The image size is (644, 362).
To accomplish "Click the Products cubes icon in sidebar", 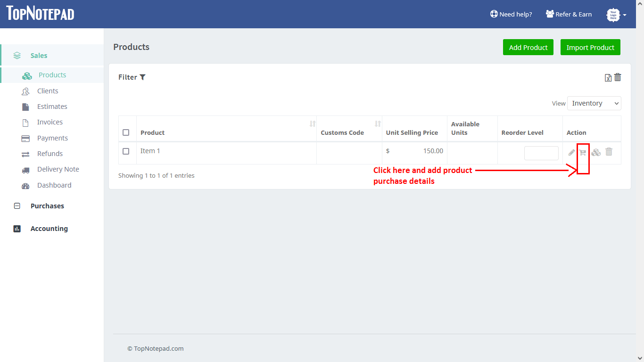I will pos(27,75).
